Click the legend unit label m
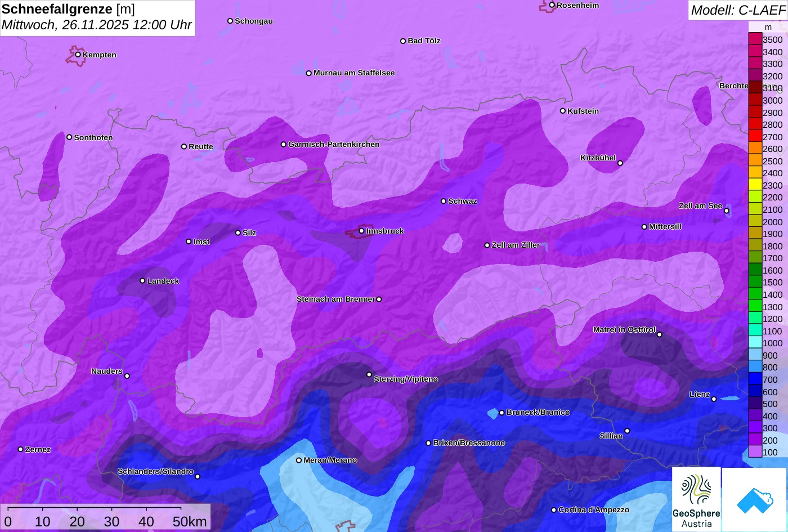Screen dimensions: 788x532 click(x=768, y=27)
